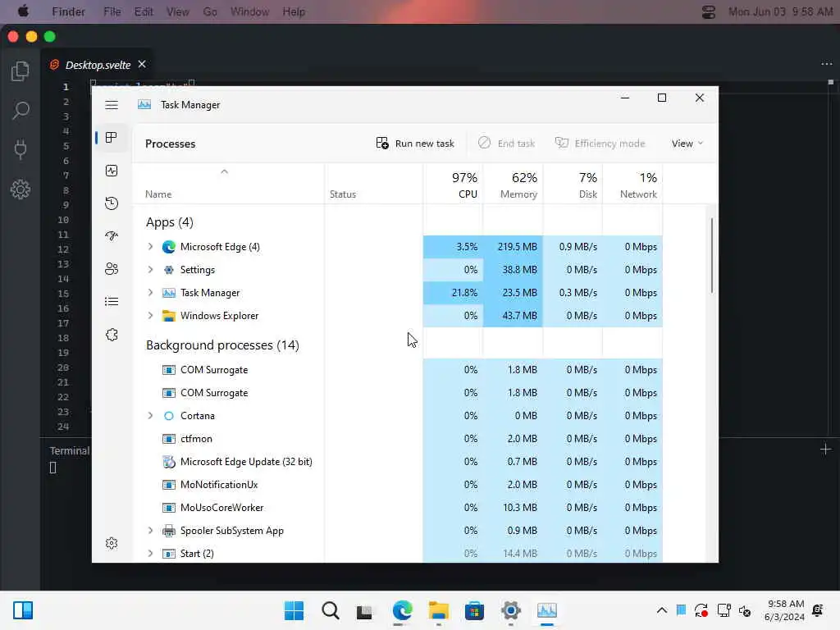Select the MoNotificationUx process row
Image resolution: width=840 pixels, height=630 pixels.
pos(398,484)
